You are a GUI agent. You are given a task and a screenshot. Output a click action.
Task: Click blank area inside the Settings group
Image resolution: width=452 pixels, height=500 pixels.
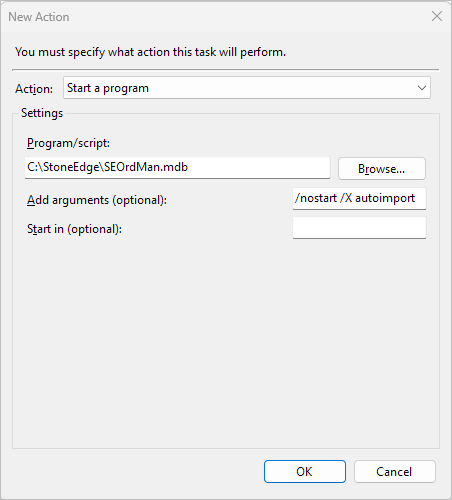point(226,343)
